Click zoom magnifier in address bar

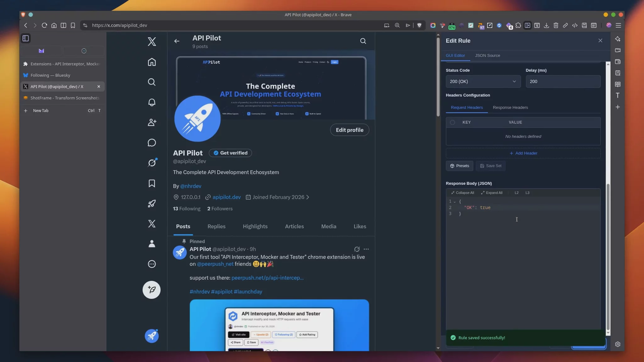tap(397, 25)
